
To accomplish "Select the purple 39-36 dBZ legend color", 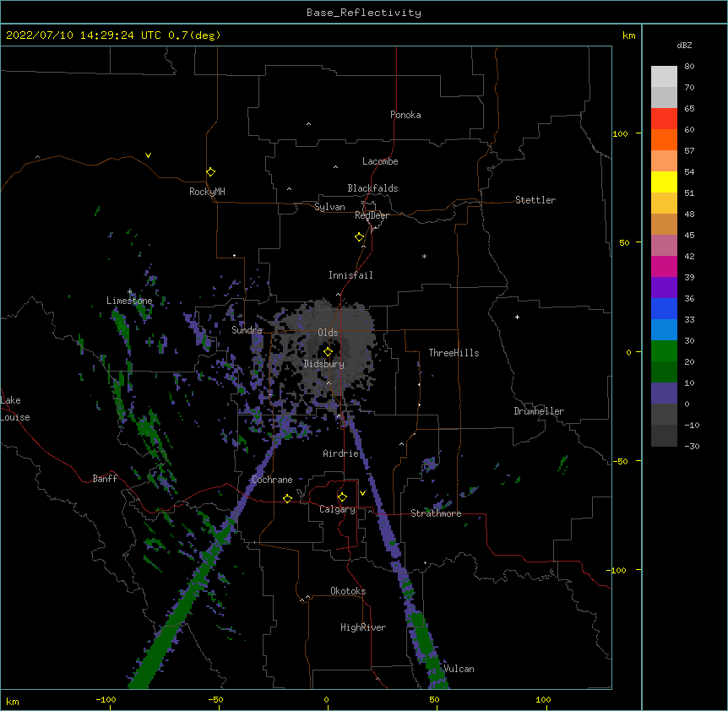I will (x=664, y=288).
